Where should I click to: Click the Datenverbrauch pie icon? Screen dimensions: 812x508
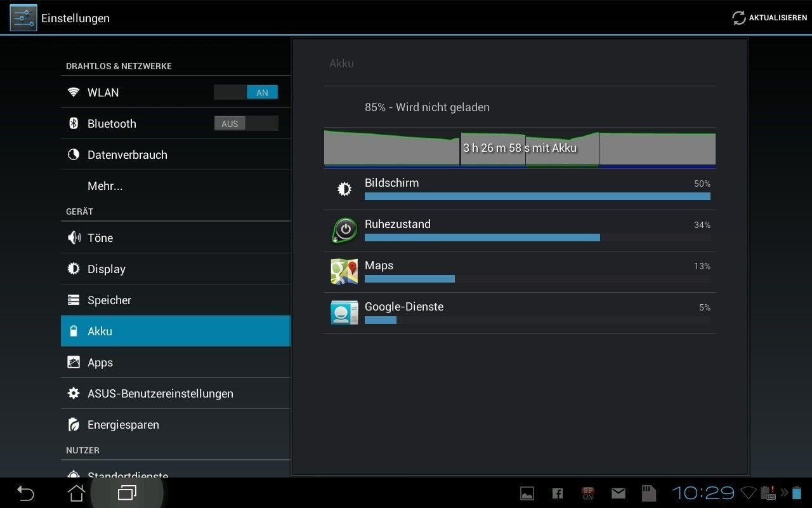point(74,155)
